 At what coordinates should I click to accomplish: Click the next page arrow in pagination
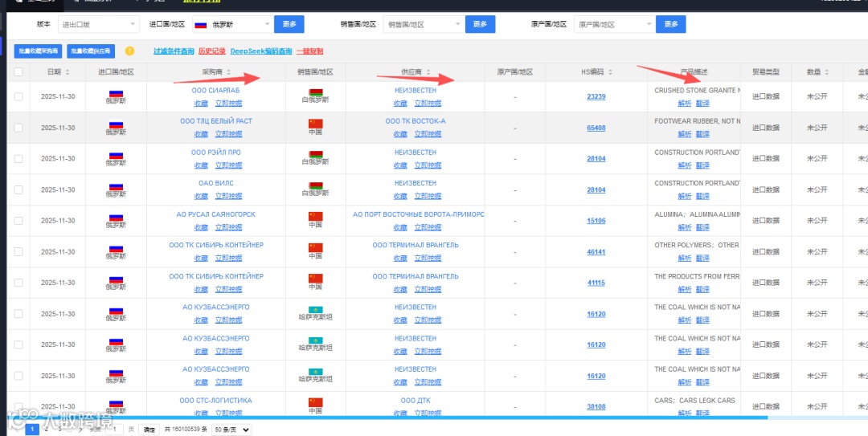(81, 430)
